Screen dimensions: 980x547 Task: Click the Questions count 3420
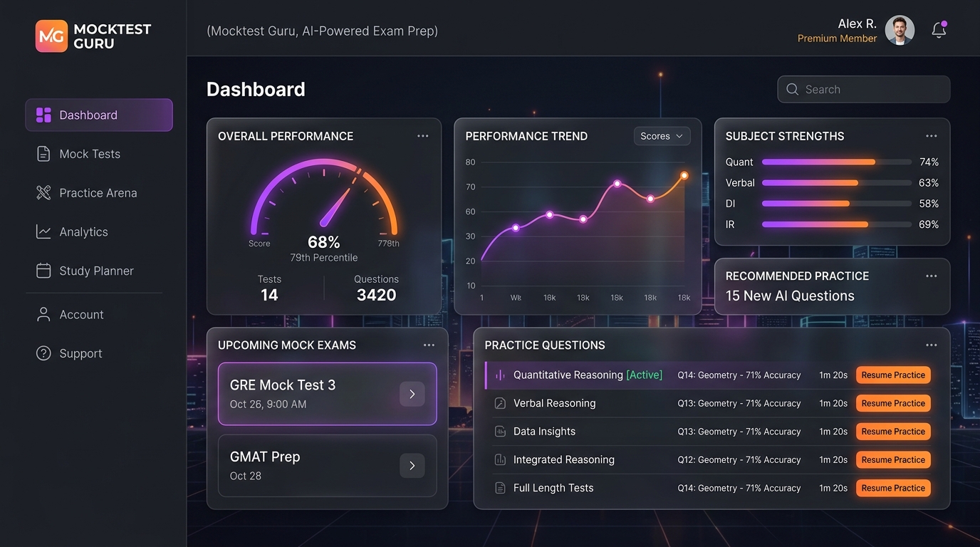(x=376, y=296)
